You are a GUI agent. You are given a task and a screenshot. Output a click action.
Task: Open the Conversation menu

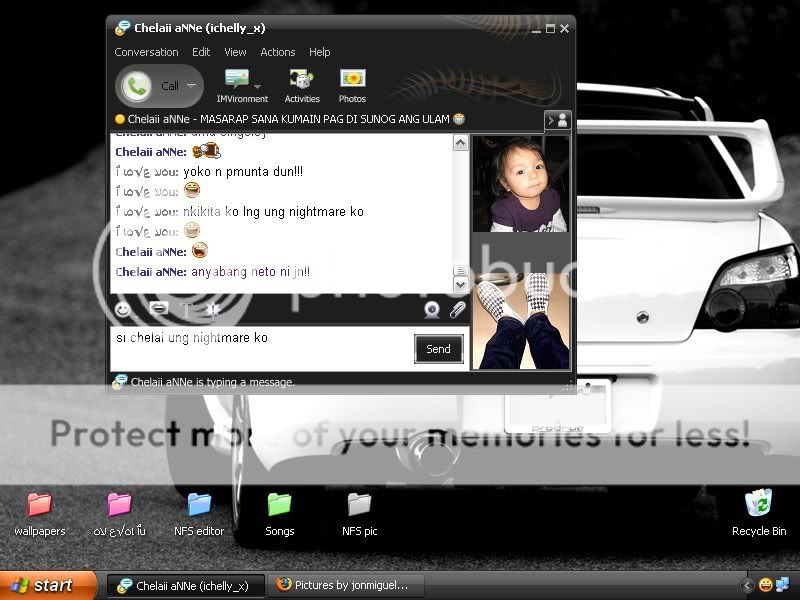[x=146, y=52]
